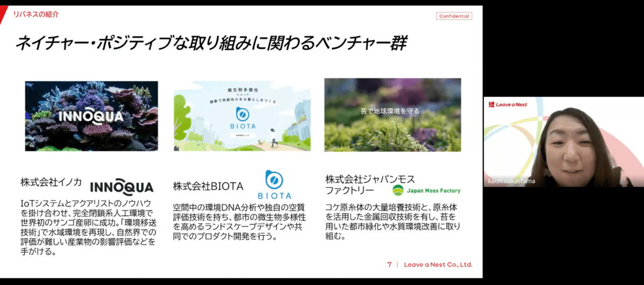The width and height of the screenshot is (644, 285).
Task: Click the slide title ネイチャー・ポジティブな取り組み
Action: pyautogui.click(x=211, y=43)
